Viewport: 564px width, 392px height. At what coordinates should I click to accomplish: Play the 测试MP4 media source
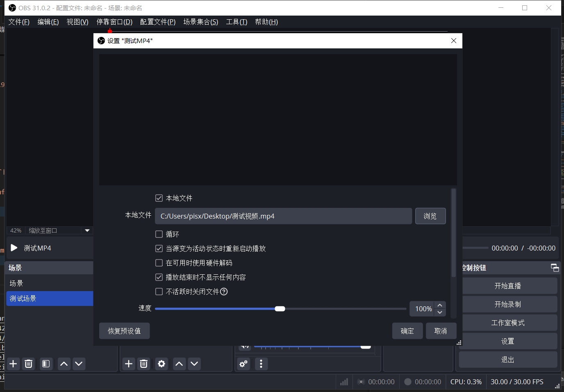click(14, 248)
